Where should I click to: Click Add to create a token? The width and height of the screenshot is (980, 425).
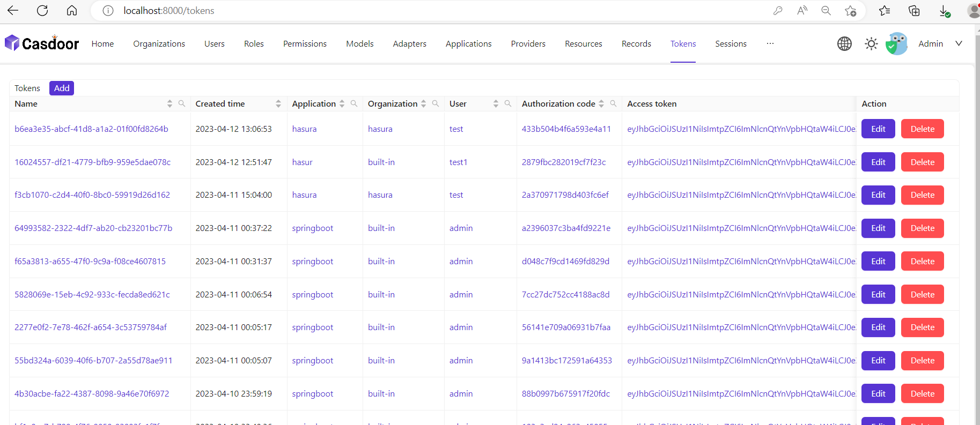tap(62, 88)
